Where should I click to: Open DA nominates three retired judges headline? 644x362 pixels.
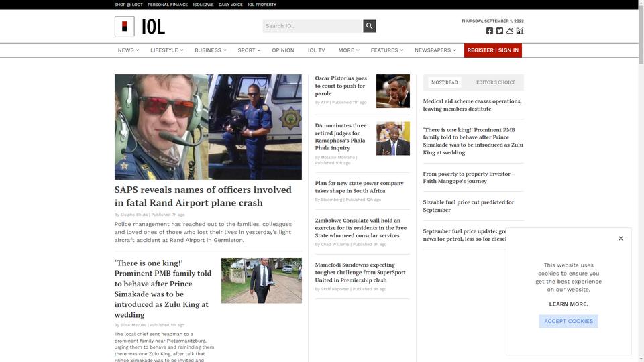(x=341, y=137)
